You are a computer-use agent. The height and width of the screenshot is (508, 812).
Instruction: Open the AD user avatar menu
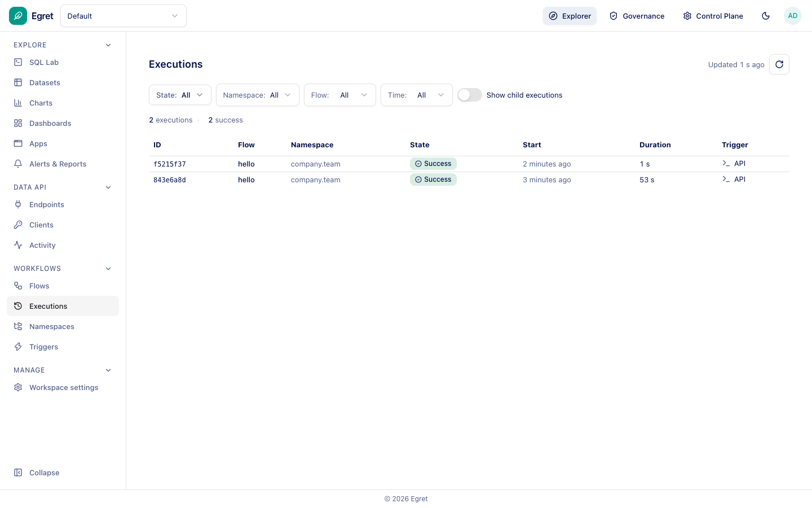click(793, 16)
